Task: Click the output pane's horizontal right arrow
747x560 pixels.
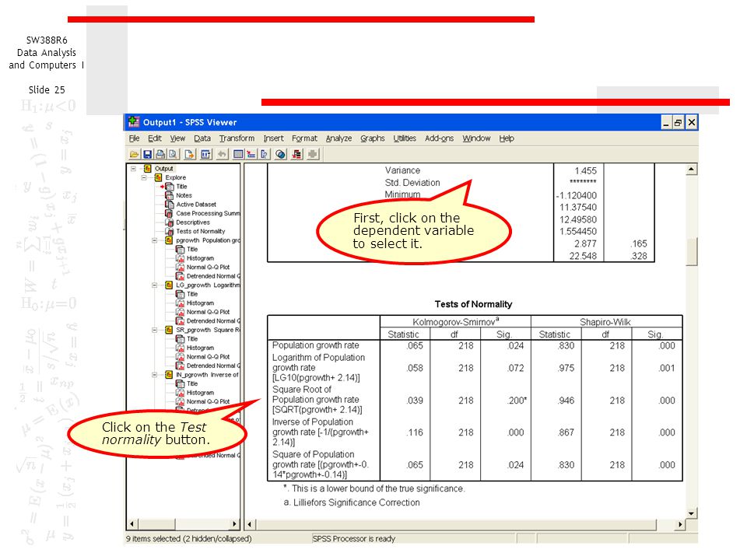Action: (680, 524)
